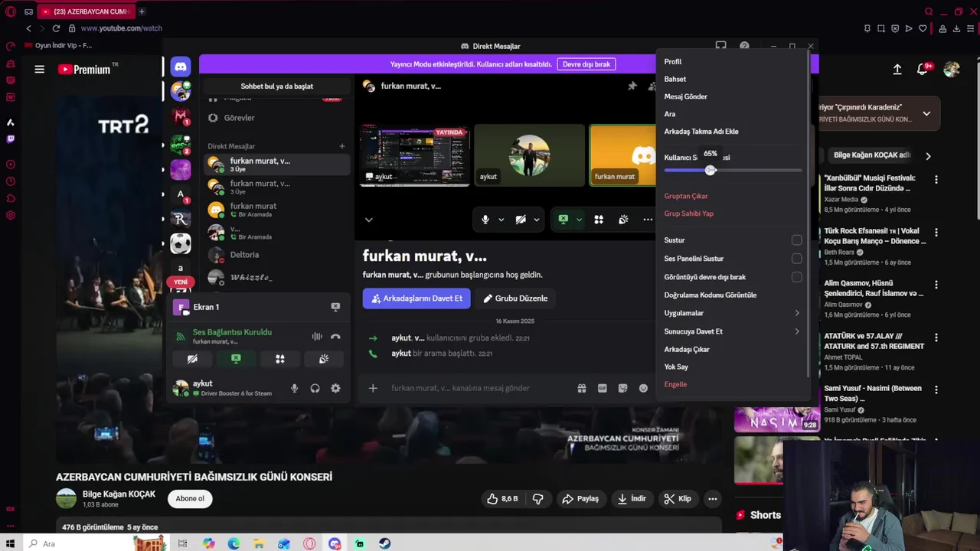The width and height of the screenshot is (980, 551).
Task: Open camera device options dropdown arrow
Action: (x=537, y=220)
